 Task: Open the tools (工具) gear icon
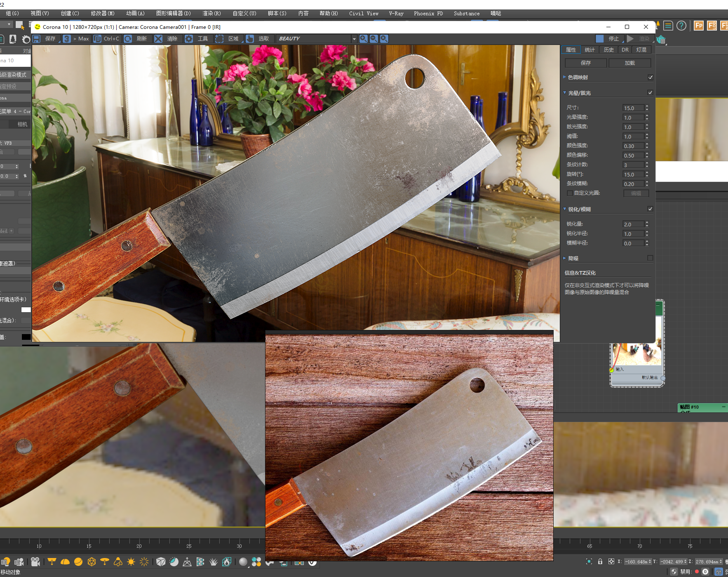coord(189,39)
